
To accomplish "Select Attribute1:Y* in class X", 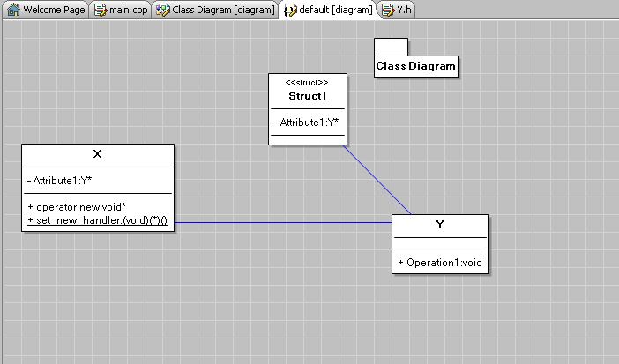I will [x=61, y=181].
